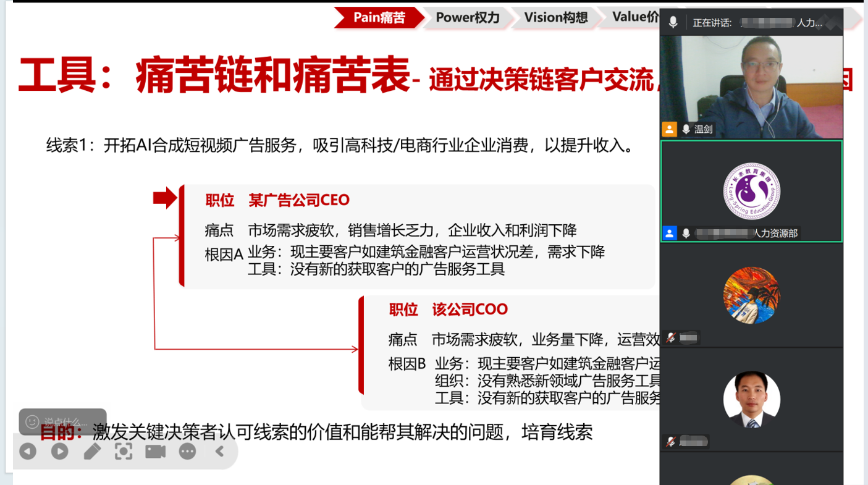868x485 pixels.
Task: Select the Long-Spring Education Group avatar tile
Action: tap(751, 191)
